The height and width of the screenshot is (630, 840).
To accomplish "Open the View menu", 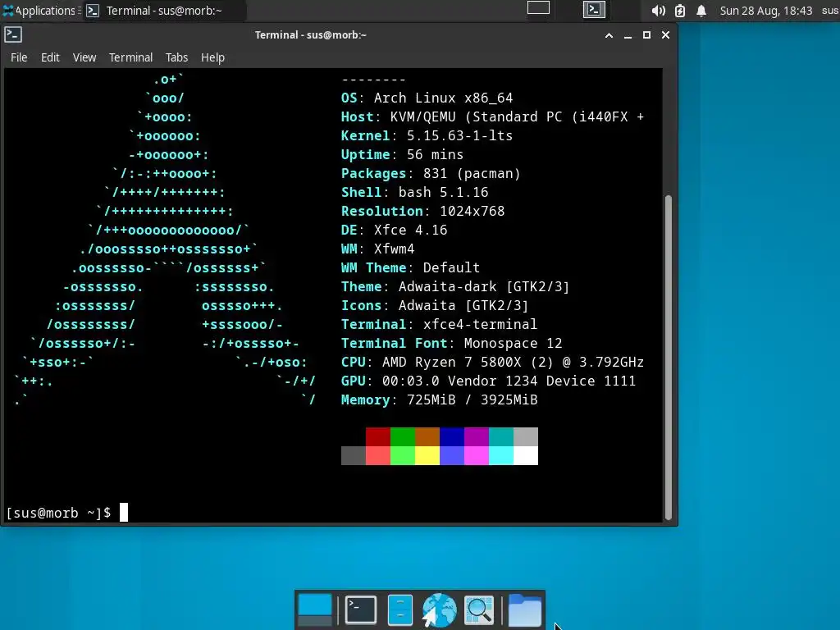I will [x=84, y=57].
